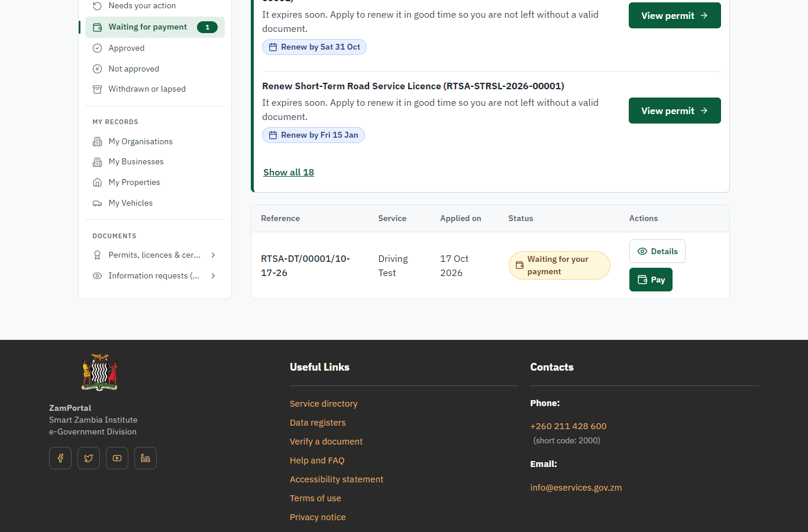Click Show all 18 link
This screenshot has width=808, height=532.
289,173
